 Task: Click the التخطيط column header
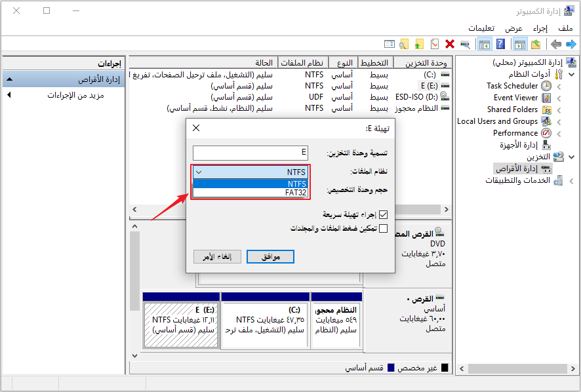pyautogui.click(x=374, y=63)
